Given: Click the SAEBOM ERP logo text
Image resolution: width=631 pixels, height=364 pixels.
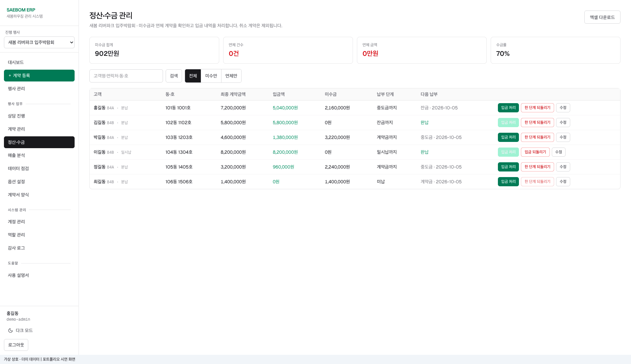Looking at the screenshot, I should pos(21,10).
